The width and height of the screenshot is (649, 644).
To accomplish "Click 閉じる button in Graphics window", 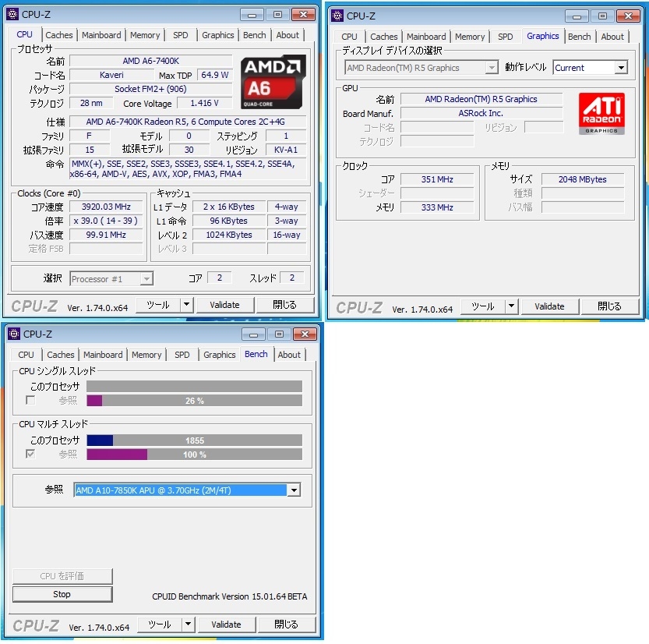I will coord(610,306).
